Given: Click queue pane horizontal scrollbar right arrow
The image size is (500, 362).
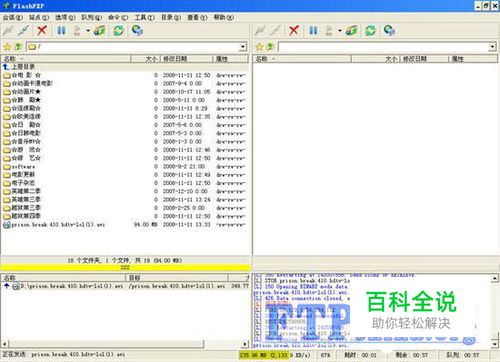Looking at the screenshot, I should tap(245, 343).
